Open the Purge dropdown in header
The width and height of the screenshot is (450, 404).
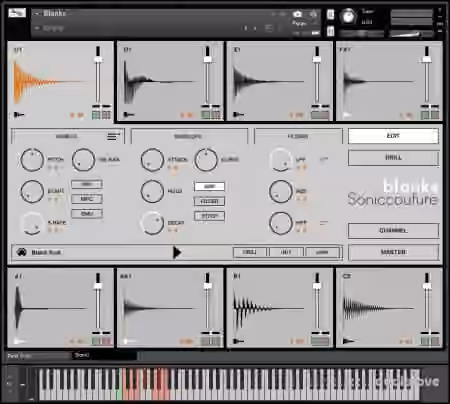pyautogui.click(x=299, y=23)
